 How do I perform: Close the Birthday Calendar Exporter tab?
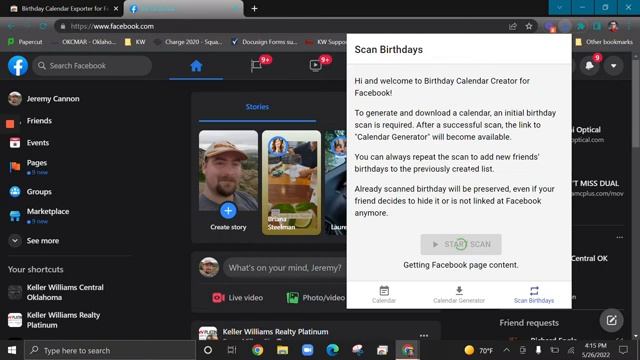click(x=116, y=9)
